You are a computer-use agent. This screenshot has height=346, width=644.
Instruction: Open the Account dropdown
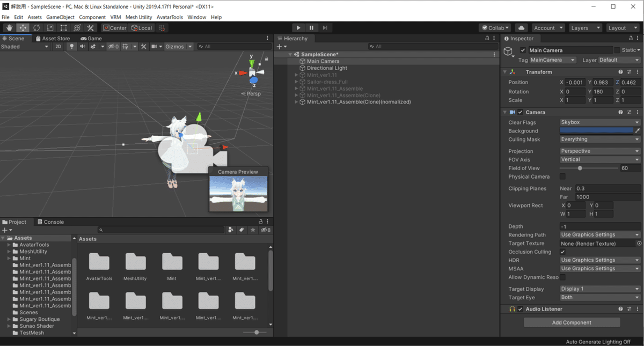pos(547,28)
